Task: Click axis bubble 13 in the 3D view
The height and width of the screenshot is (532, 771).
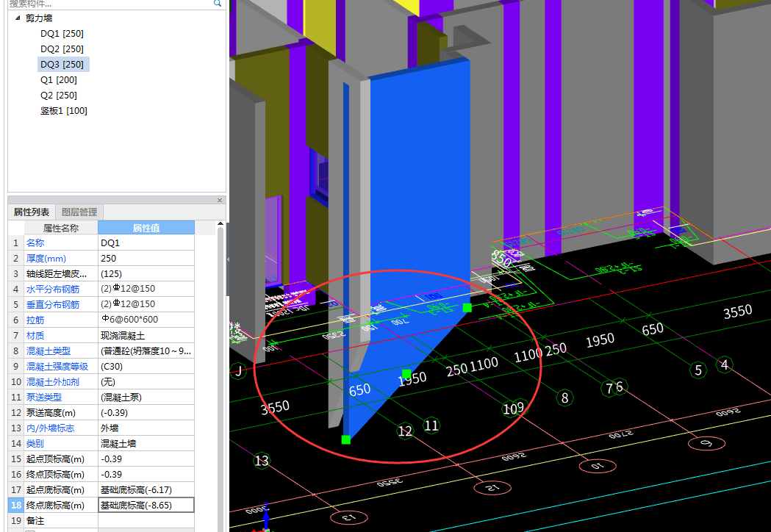Action: 262,461
